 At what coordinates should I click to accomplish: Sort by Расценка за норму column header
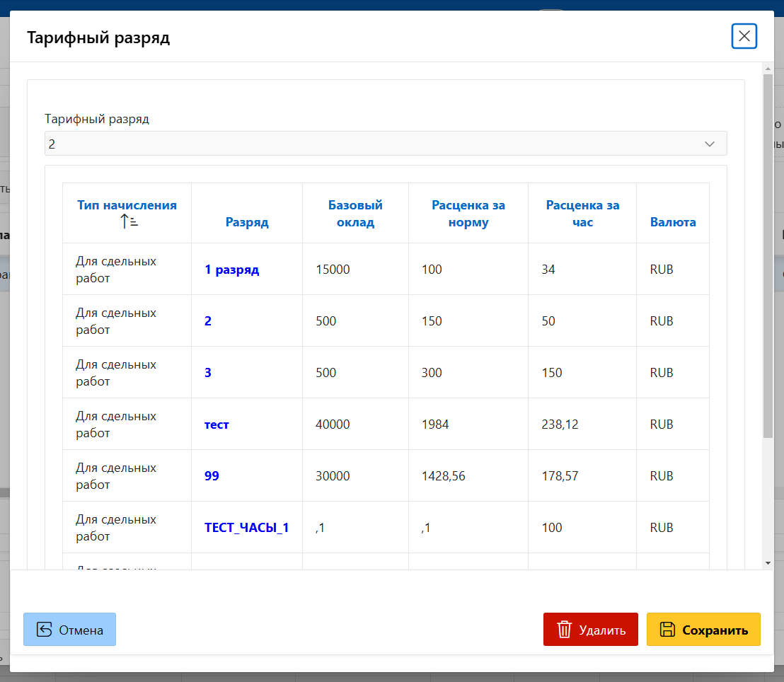(468, 214)
